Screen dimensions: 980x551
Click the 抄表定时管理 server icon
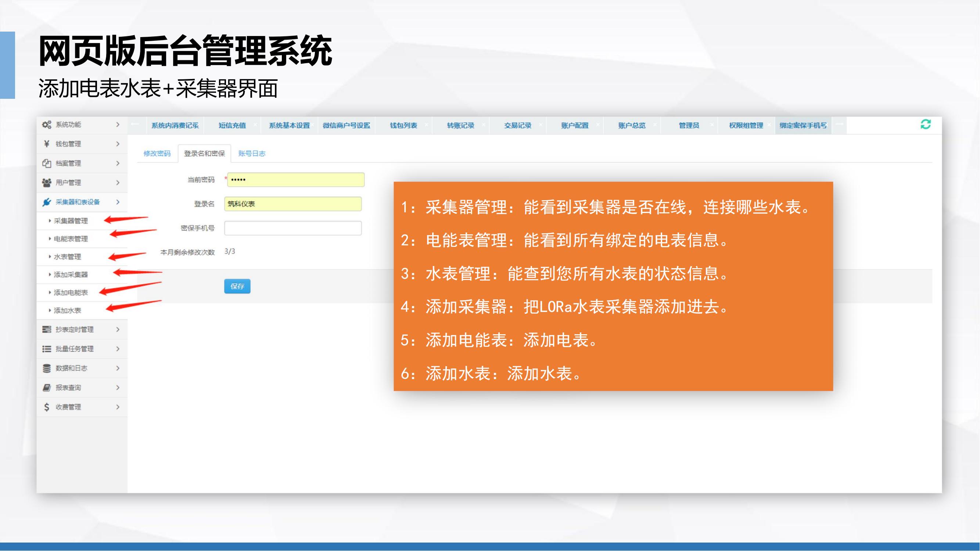tap(46, 329)
